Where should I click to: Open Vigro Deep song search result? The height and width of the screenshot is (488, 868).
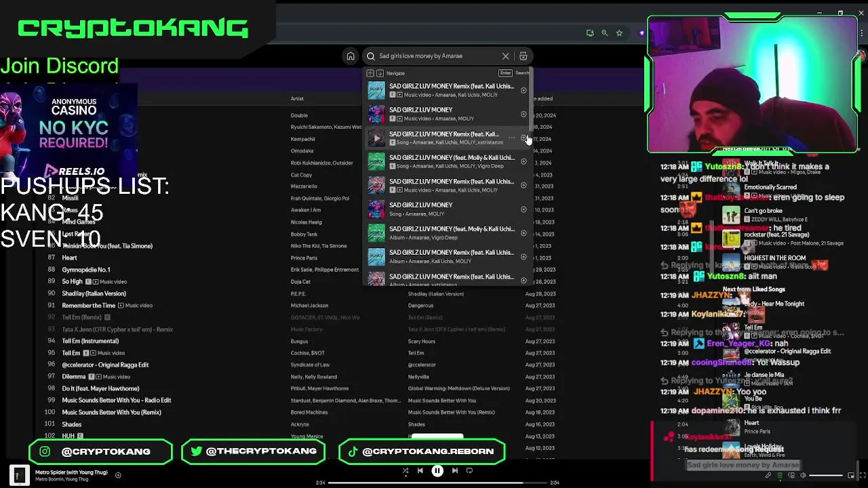446,161
